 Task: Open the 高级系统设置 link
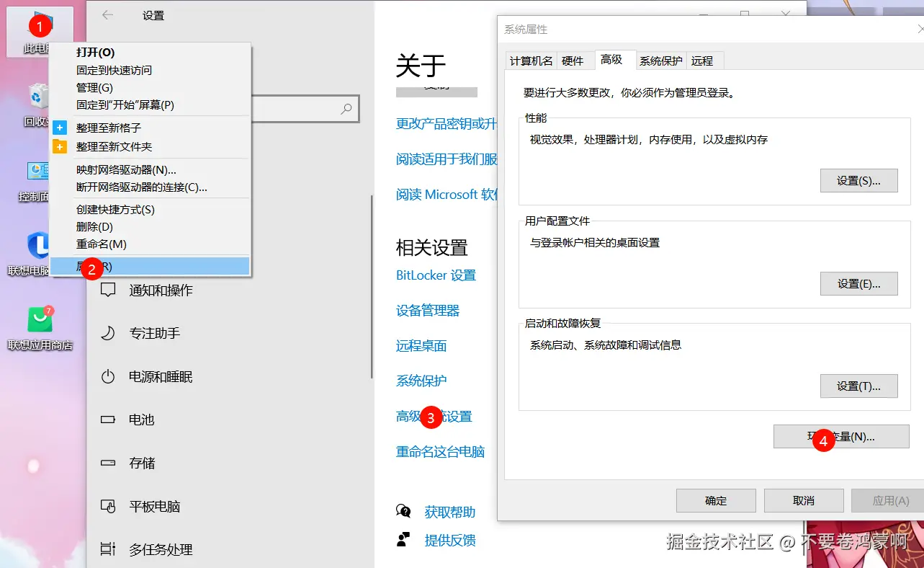tap(434, 417)
